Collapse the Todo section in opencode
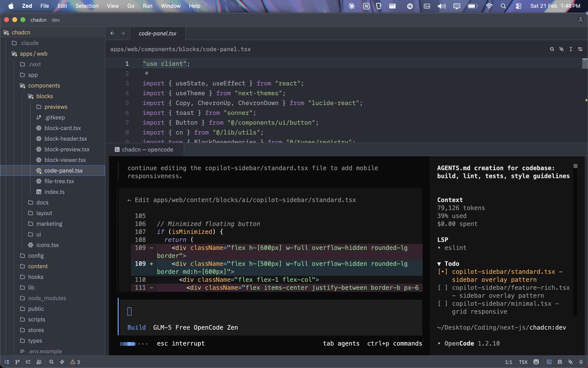 [448, 263]
